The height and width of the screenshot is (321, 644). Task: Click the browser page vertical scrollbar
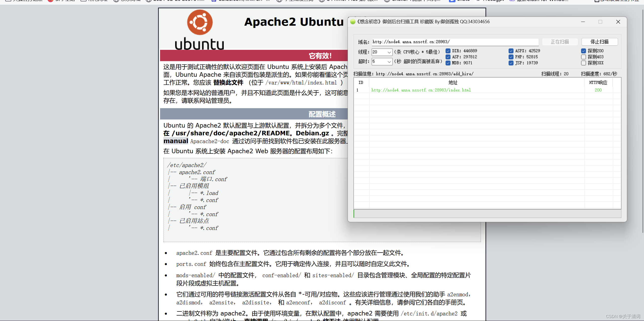[x=642, y=121]
